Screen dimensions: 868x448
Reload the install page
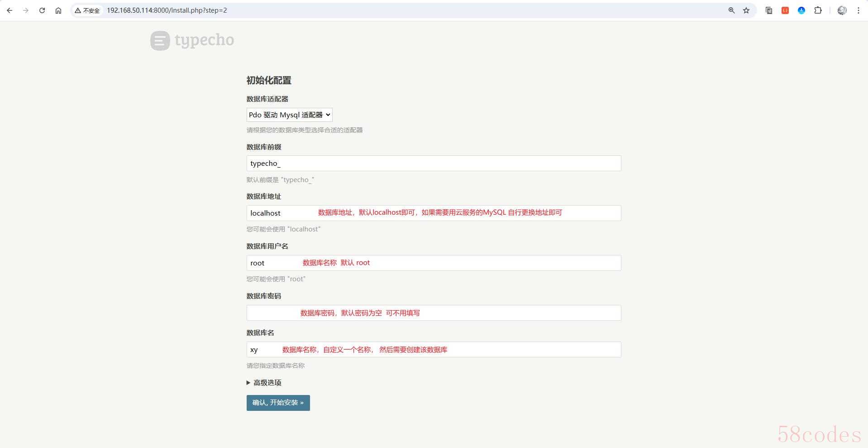(x=42, y=10)
